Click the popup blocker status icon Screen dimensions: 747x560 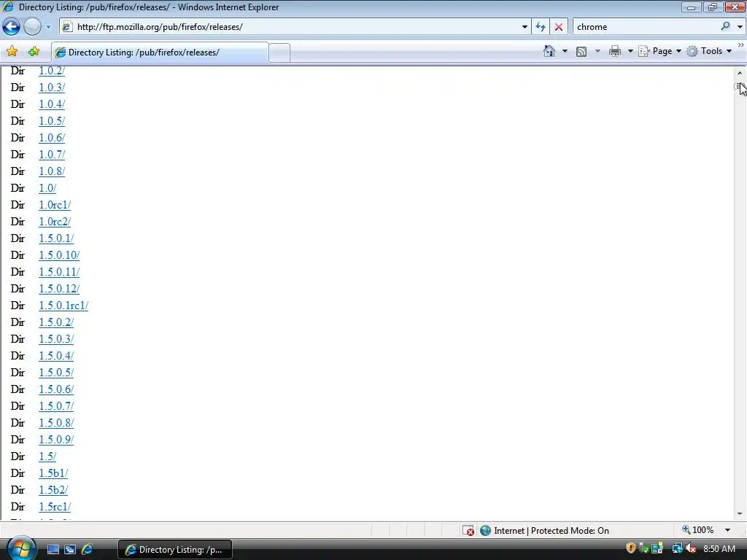pyautogui.click(x=468, y=531)
